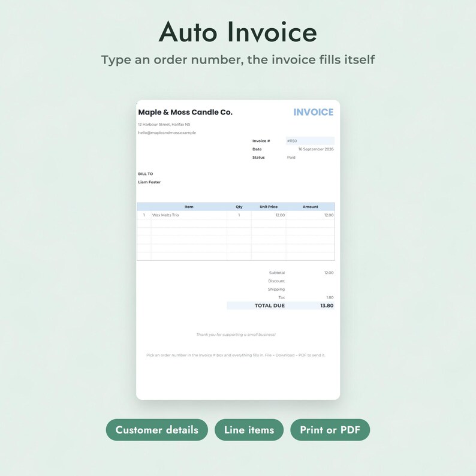
Task: Click the Line items pill button
Action: pyautogui.click(x=249, y=430)
